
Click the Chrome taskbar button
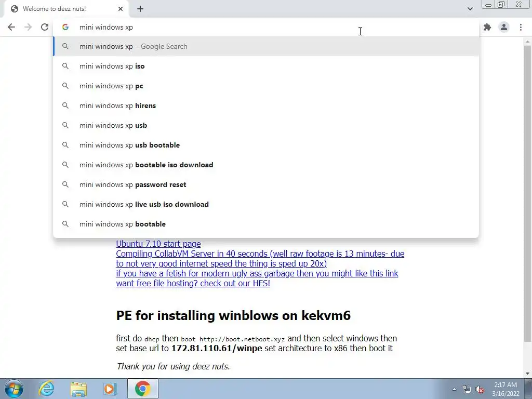tap(143, 389)
